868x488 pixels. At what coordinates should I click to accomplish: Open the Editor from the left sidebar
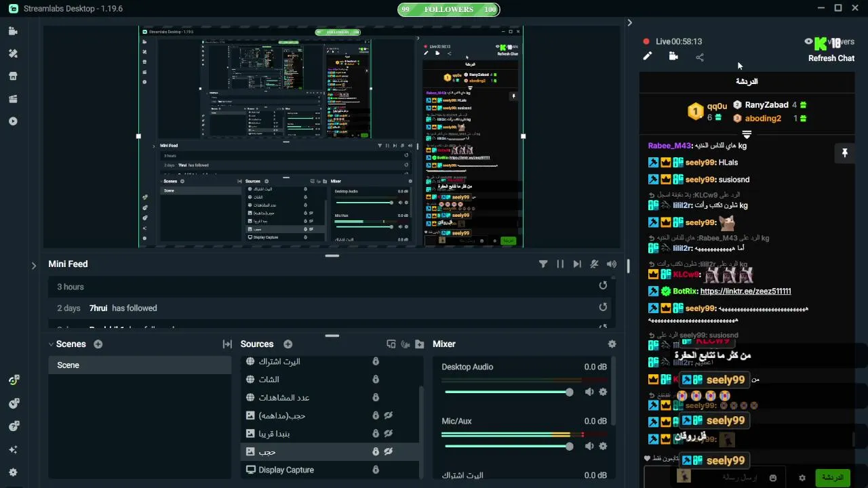(13, 31)
